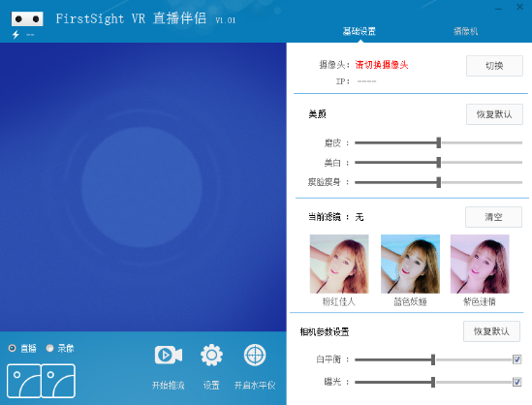Image resolution: width=532 pixels, height=405 pixels.
Task: Click the 清空 filter clear button
Action: [x=493, y=217]
